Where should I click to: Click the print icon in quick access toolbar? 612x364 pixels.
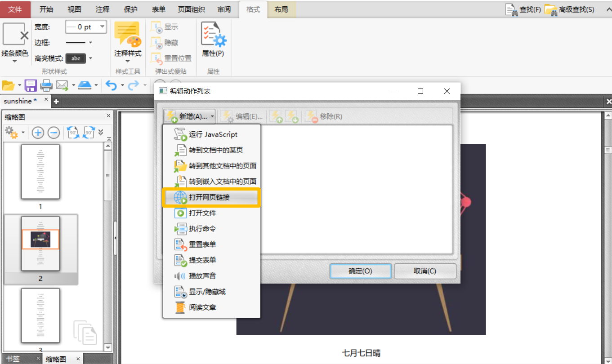[46, 85]
